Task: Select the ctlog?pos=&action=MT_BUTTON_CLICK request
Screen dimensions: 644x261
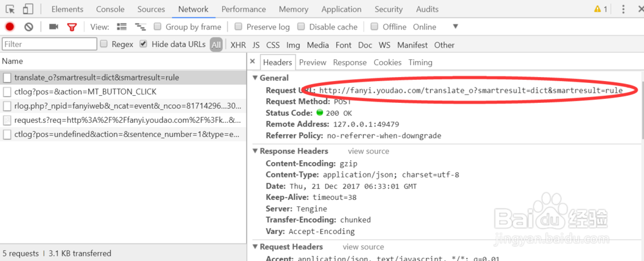Action: tap(123, 92)
